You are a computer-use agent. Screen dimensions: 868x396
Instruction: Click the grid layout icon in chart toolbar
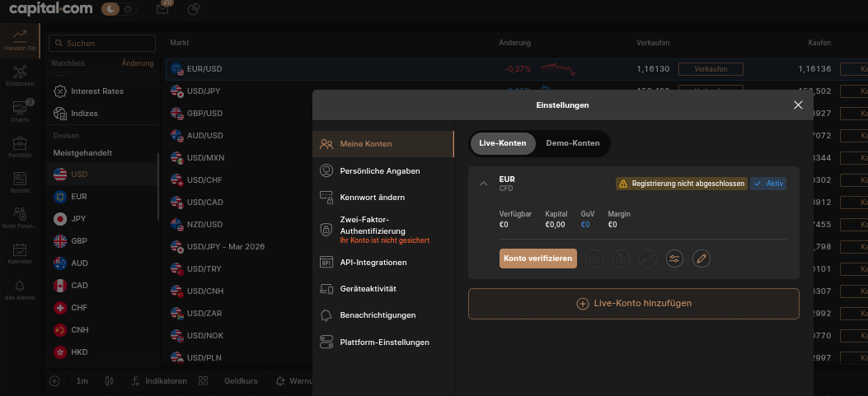coord(203,381)
